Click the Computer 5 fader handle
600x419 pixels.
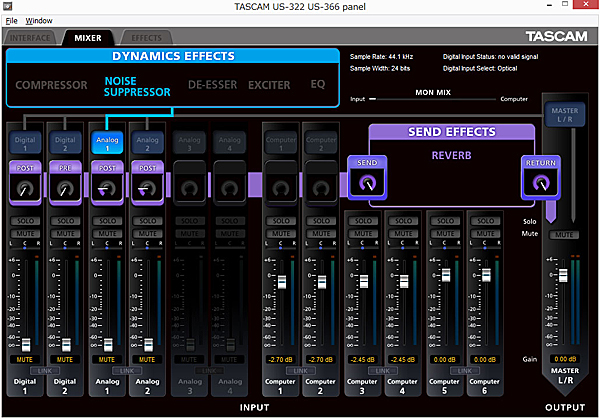point(446,274)
